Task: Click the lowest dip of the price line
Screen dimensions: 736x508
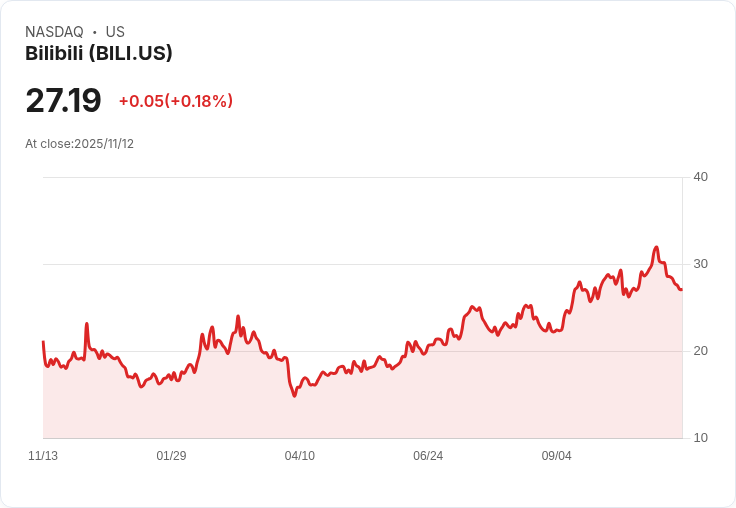Action: 295,396
